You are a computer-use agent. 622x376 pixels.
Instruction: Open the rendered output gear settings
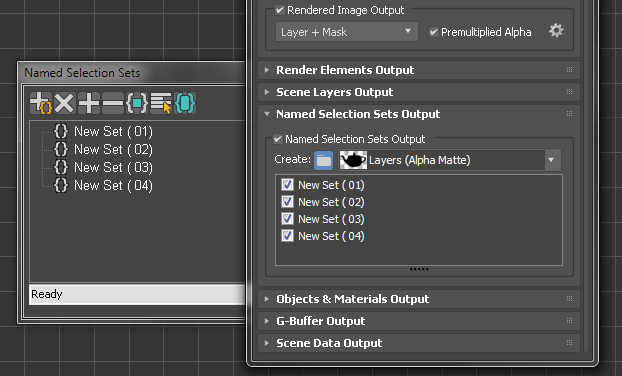[x=556, y=31]
